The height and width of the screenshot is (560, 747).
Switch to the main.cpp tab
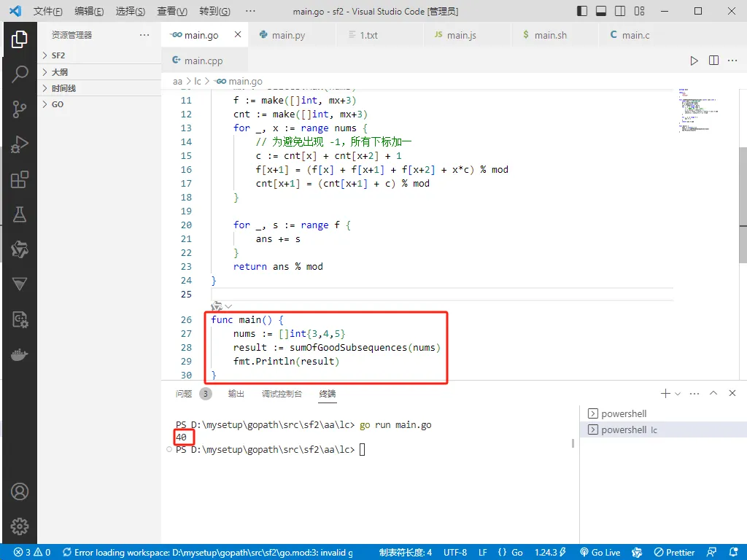204,61
